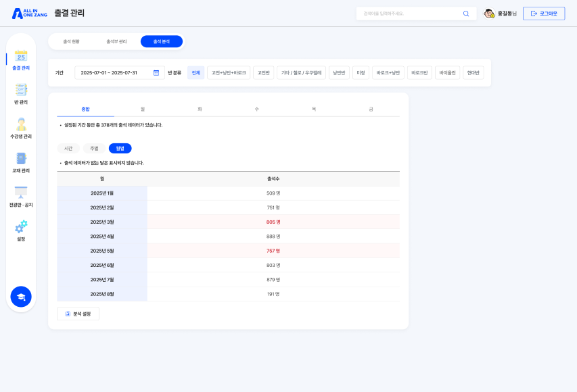Click the 홍길동 user avatar
This screenshot has width=577, height=392.
489,14
